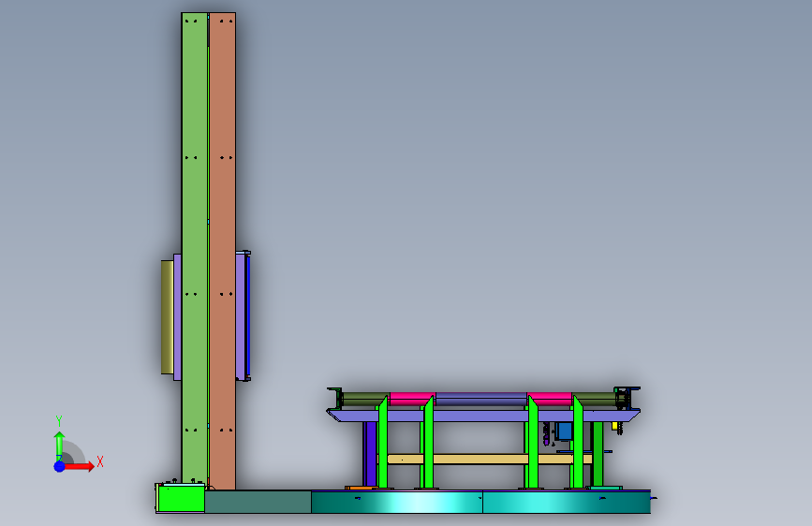Select the dark purple post under the conveyor
812x526 pixels.
(370, 454)
